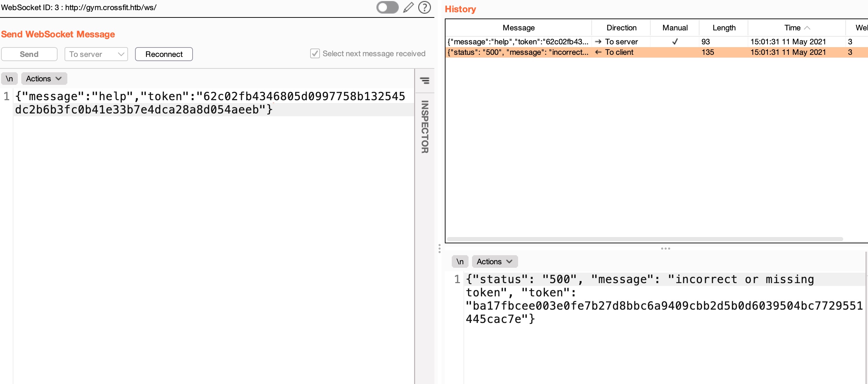Open the To server direction dropdown
The width and height of the screenshot is (868, 384).
click(x=96, y=54)
